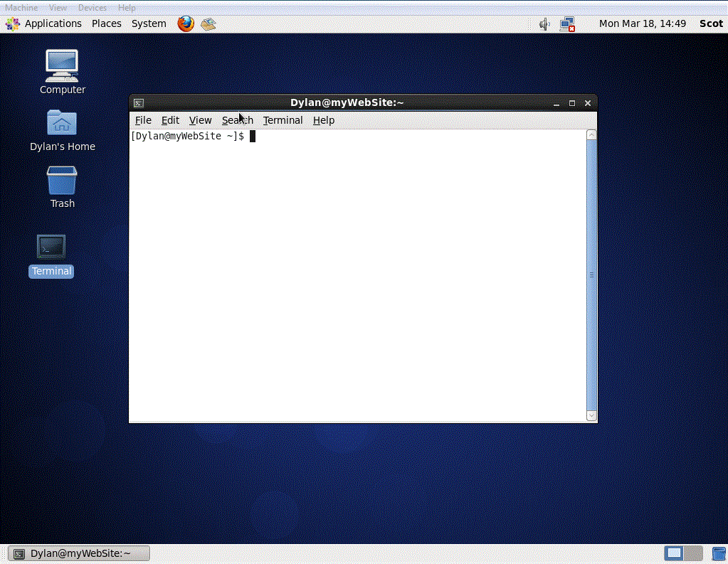The image size is (728, 564).
Task: Open the Trash icon in the bottom panel
Action: (719, 553)
